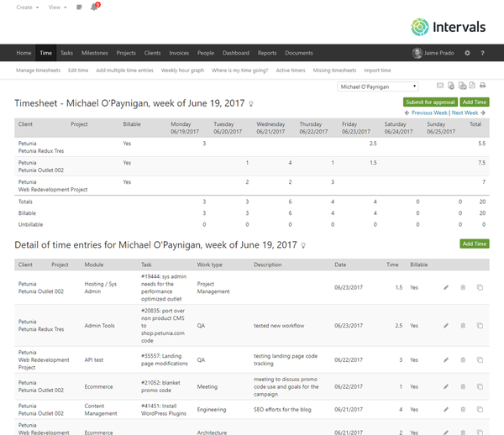Open the Create dropdown menu
Screen dimensions: 504x435
[28, 8]
